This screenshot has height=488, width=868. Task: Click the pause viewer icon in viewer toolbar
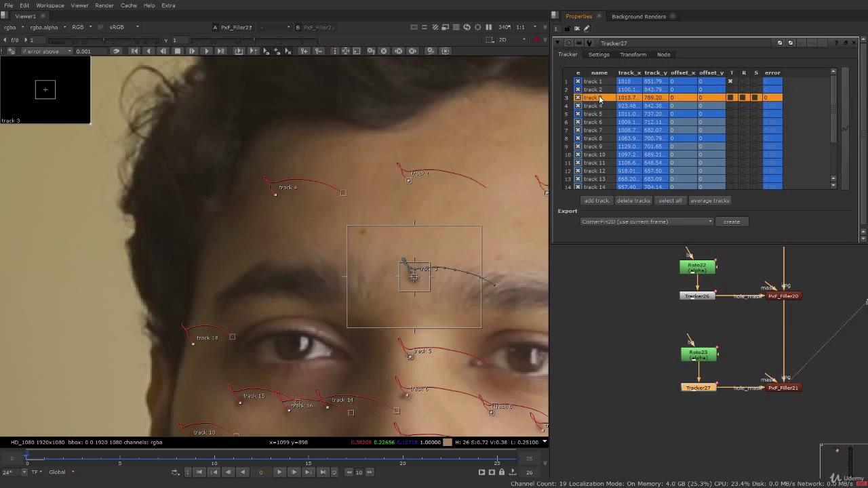[488, 27]
